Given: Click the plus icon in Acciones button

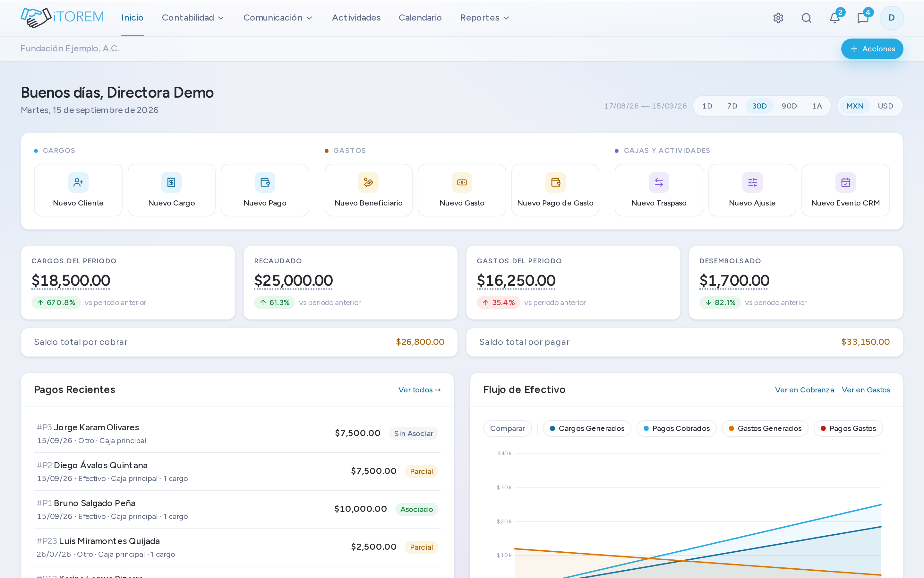Looking at the screenshot, I should point(854,49).
